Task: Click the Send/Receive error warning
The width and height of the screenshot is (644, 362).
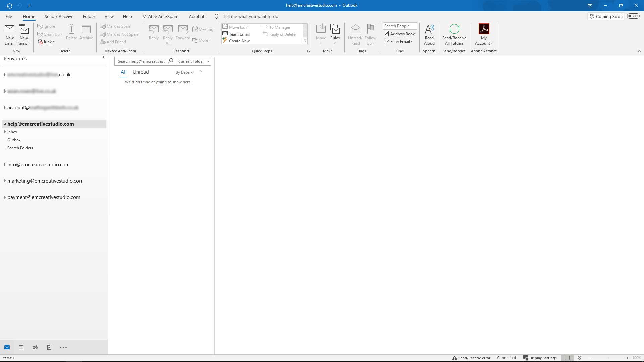Action: click(x=471, y=358)
